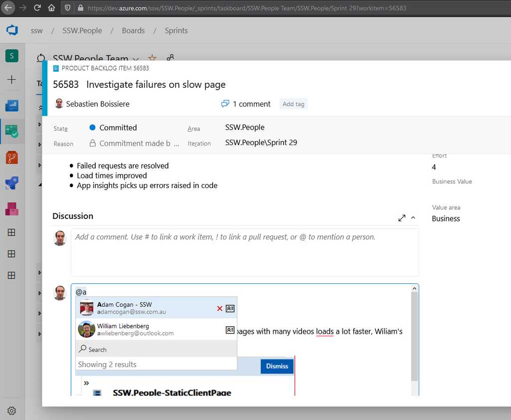This screenshot has width=511, height=420.
Task: Click Search in the mention picker
Action: 97,350
